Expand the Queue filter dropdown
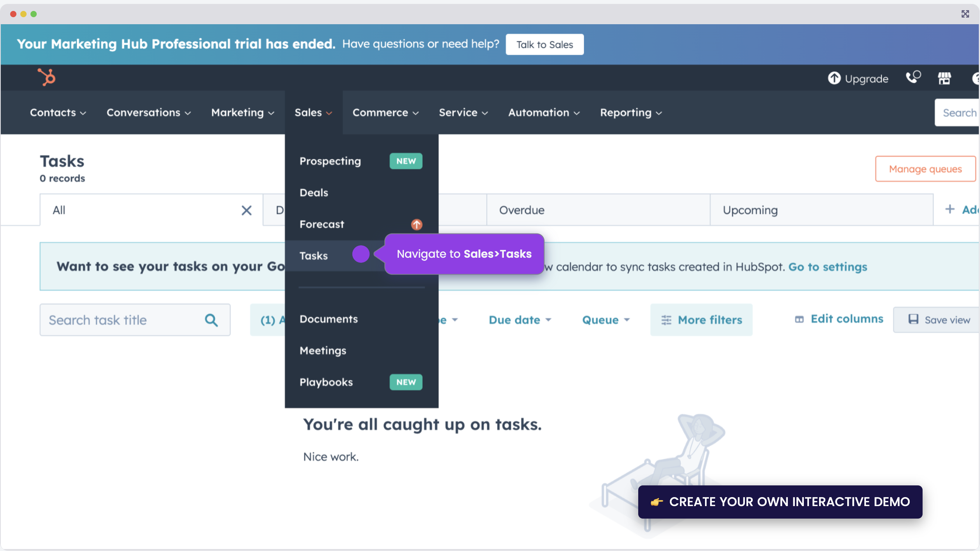Screen dimensions: 980x551 (x=605, y=320)
